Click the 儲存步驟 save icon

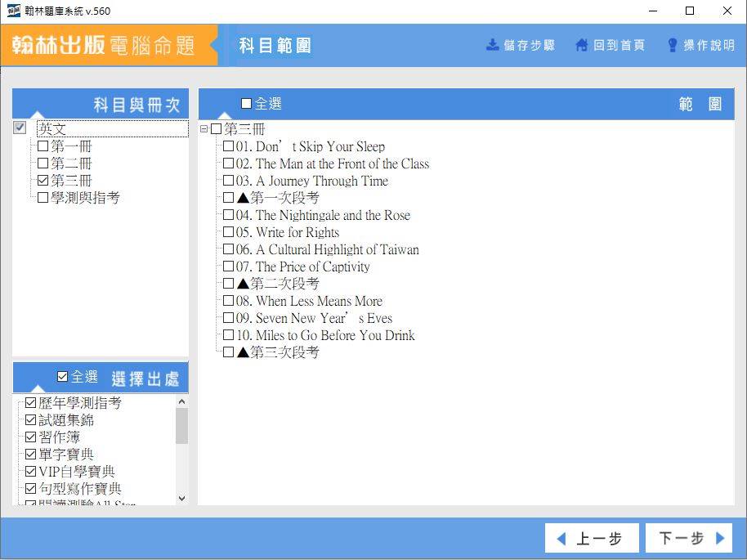[x=492, y=45]
